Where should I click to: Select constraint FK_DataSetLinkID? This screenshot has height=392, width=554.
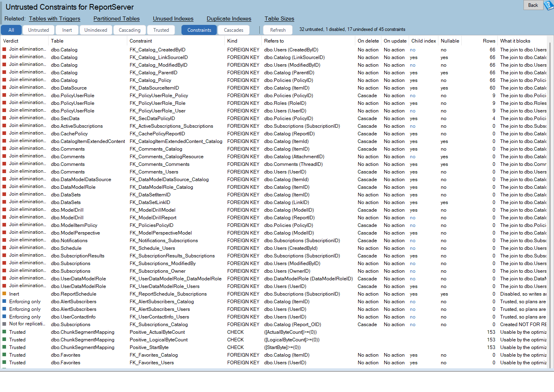150,202
